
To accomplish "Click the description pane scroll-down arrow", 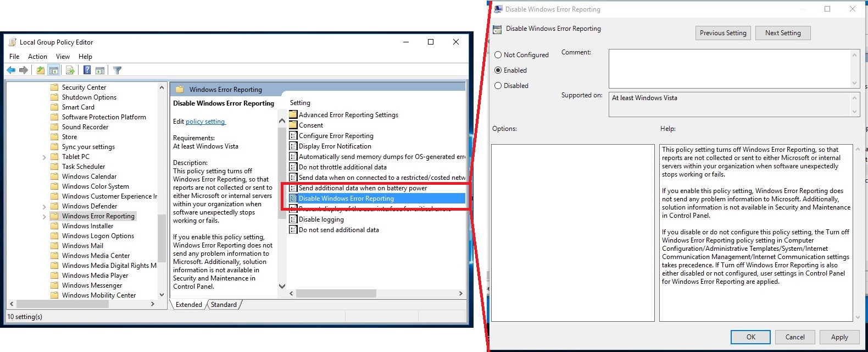I will tap(282, 286).
